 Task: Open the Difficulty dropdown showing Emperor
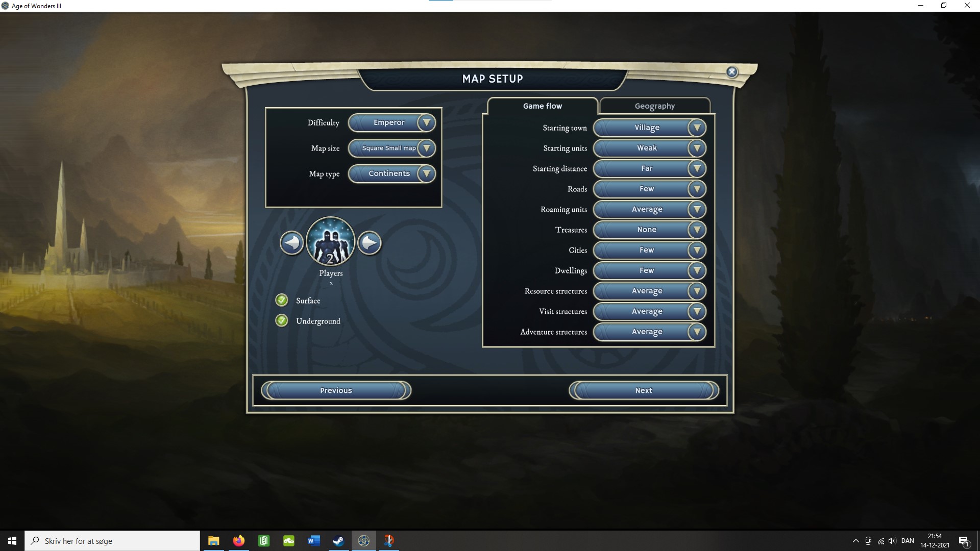point(392,122)
